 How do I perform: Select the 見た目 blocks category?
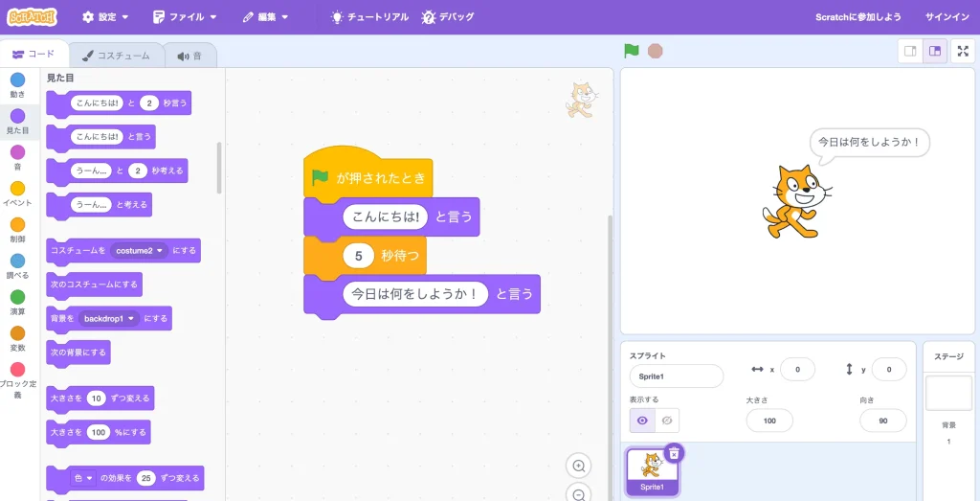click(x=17, y=122)
